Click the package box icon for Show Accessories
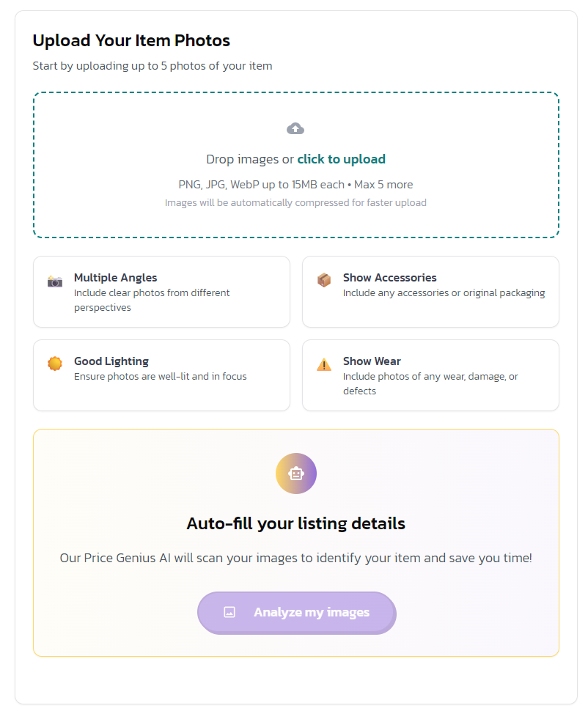 coord(323,280)
